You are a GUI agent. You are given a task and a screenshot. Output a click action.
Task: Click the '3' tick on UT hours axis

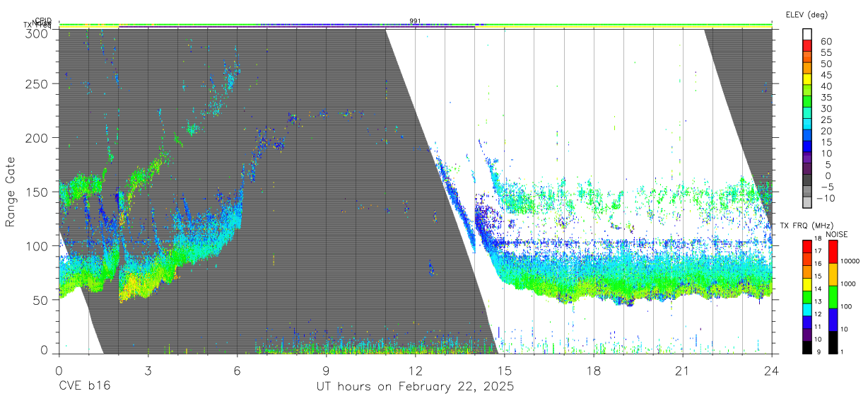pyautogui.click(x=148, y=370)
